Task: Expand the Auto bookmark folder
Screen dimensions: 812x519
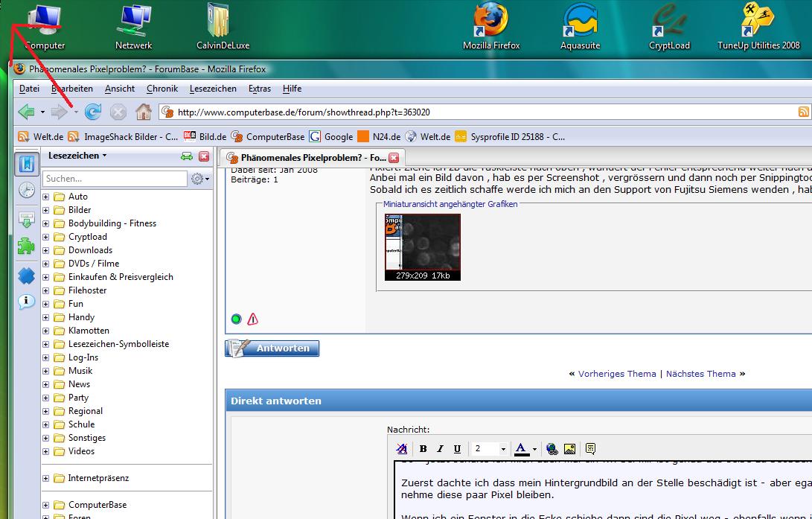Action: click(x=45, y=197)
